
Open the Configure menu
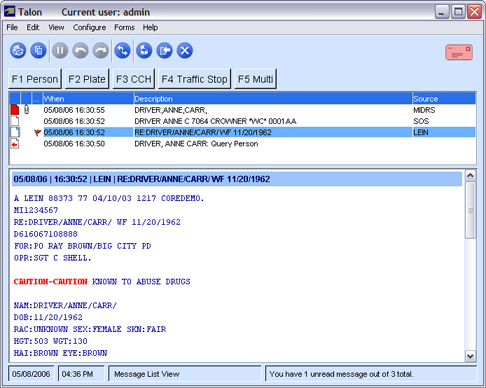click(89, 27)
